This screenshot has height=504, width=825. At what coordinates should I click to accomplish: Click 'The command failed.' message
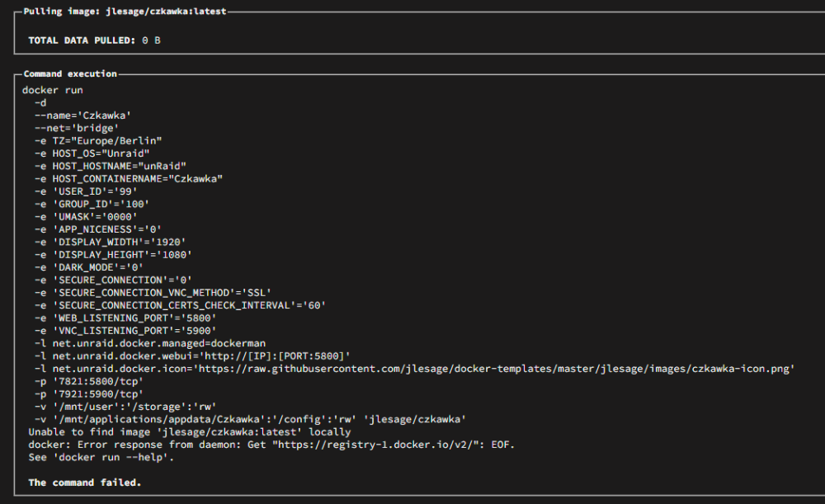85,483
